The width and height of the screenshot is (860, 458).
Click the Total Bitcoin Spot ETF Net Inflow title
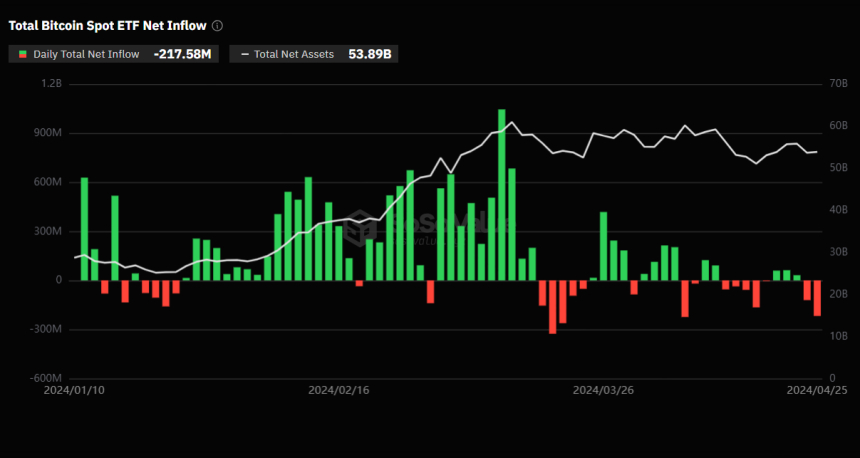coord(108,26)
